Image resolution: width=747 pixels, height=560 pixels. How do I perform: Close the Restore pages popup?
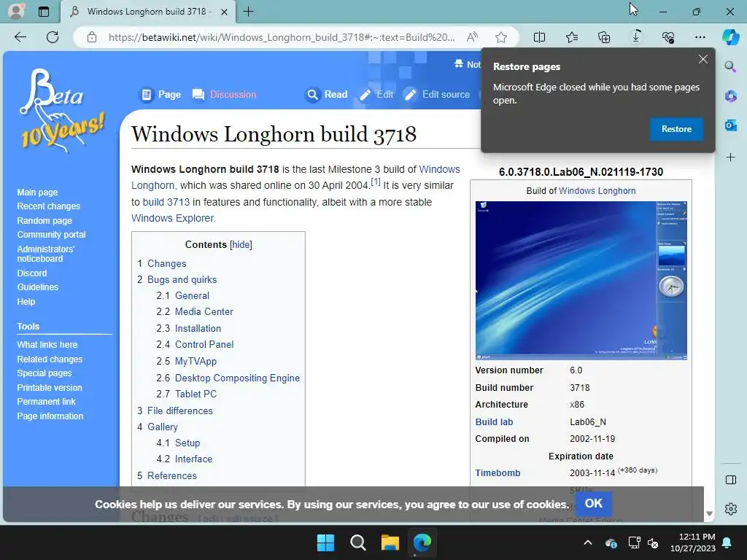pyautogui.click(x=703, y=60)
